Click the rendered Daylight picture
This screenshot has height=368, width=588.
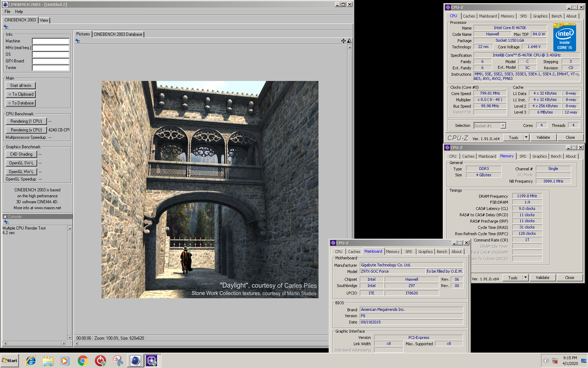210,190
